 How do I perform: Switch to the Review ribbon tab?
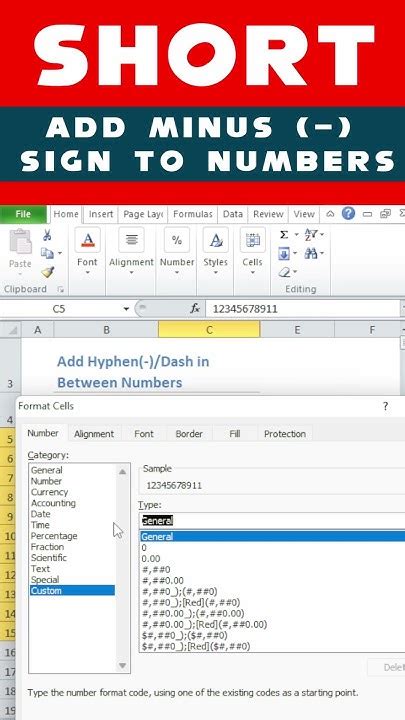click(268, 214)
